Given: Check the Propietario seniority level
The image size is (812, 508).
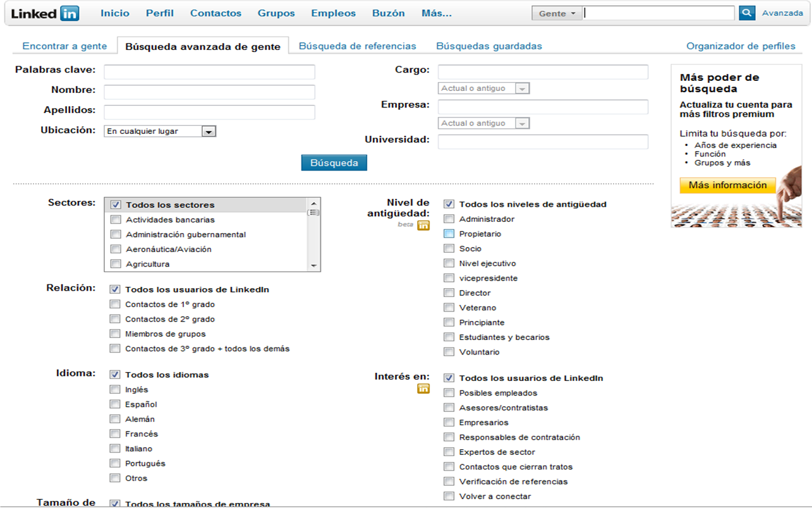Looking at the screenshot, I should tap(449, 234).
